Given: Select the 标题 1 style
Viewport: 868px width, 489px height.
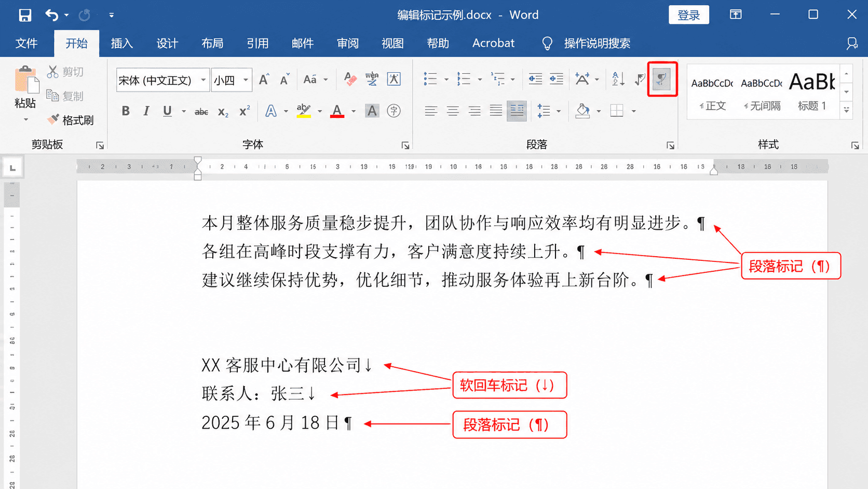Looking at the screenshot, I should click(x=812, y=92).
